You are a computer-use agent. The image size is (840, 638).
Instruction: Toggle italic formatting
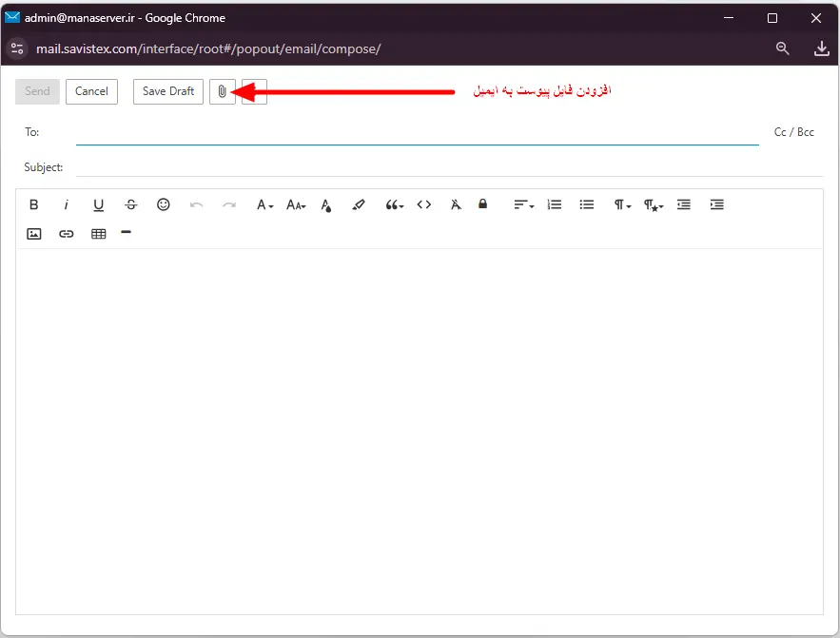pyautogui.click(x=68, y=204)
